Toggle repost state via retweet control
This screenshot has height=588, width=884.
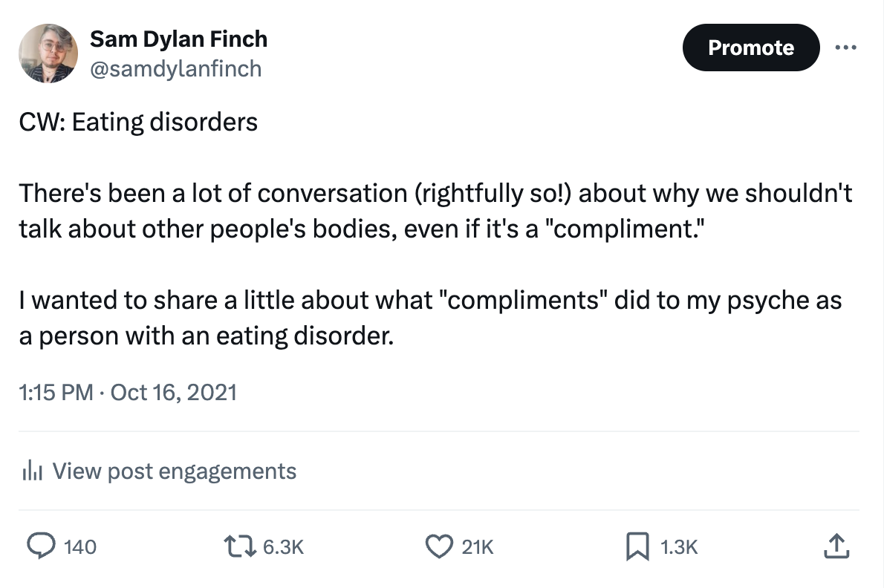tap(240, 546)
